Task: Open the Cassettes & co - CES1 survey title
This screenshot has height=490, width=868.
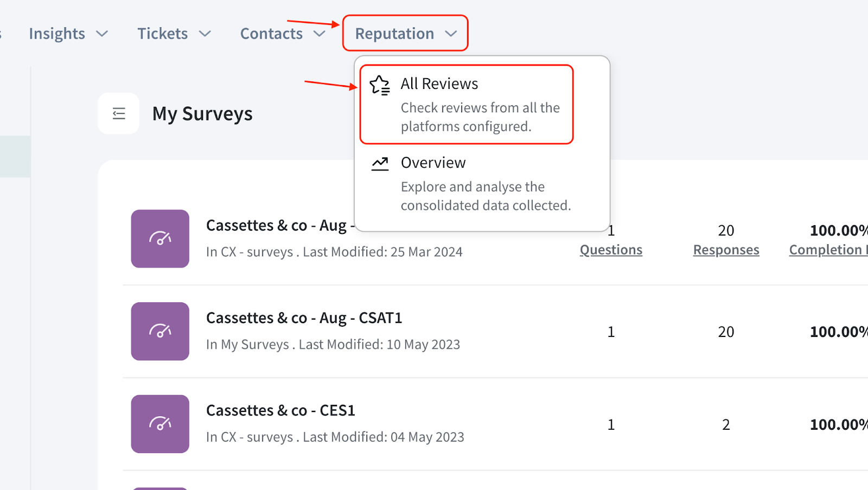Action: click(280, 411)
